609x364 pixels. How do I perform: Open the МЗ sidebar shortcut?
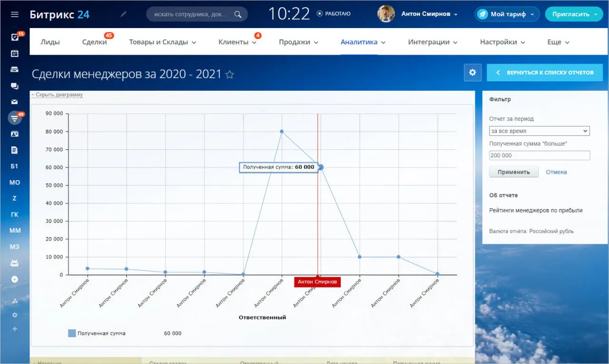[15, 247]
